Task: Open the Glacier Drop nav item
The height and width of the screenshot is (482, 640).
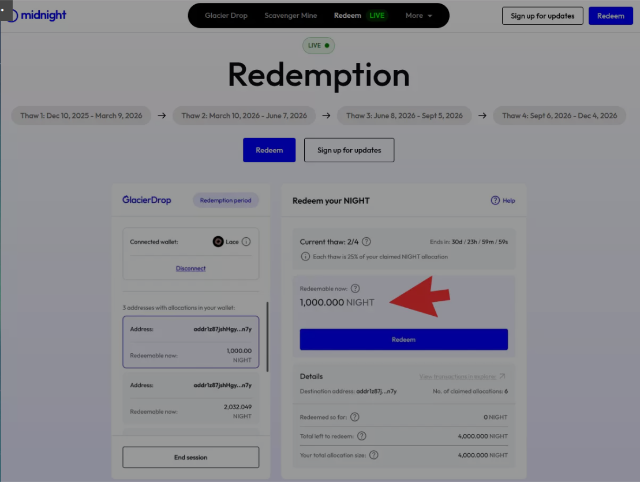Action: click(x=224, y=16)
